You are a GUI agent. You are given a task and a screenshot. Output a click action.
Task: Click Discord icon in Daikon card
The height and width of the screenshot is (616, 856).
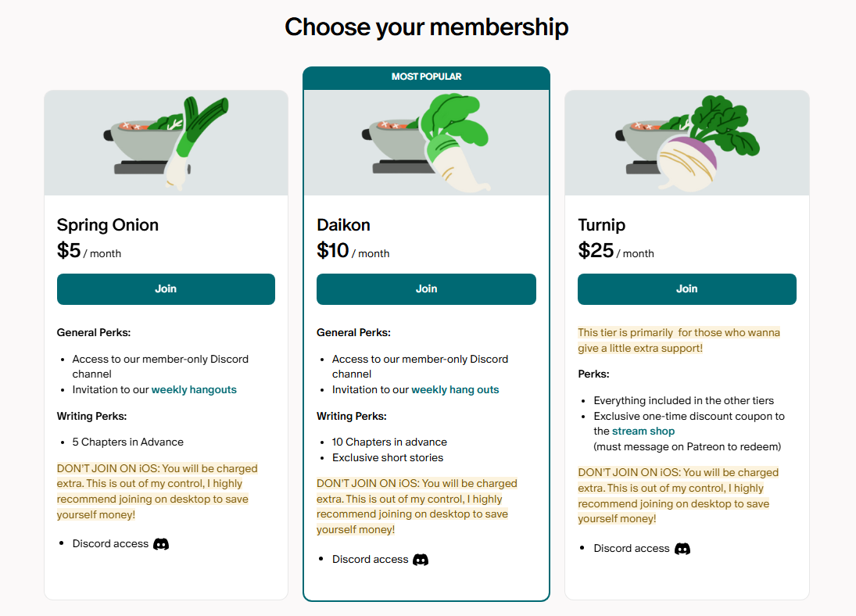[421, 560]
